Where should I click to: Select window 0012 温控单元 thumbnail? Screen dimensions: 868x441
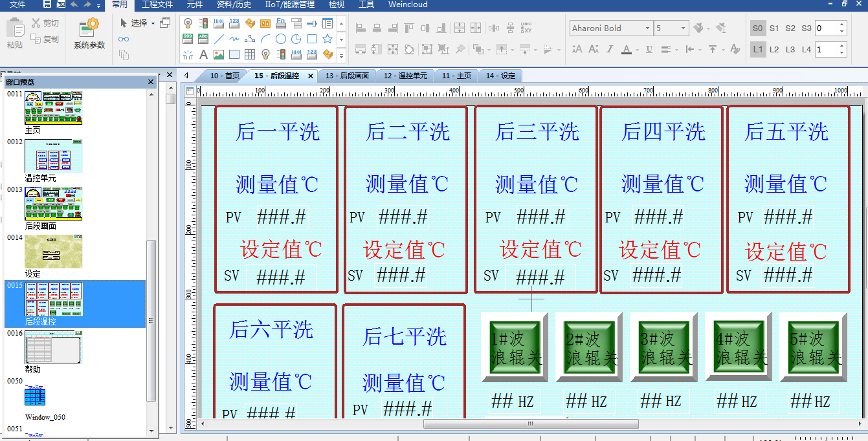53,156
